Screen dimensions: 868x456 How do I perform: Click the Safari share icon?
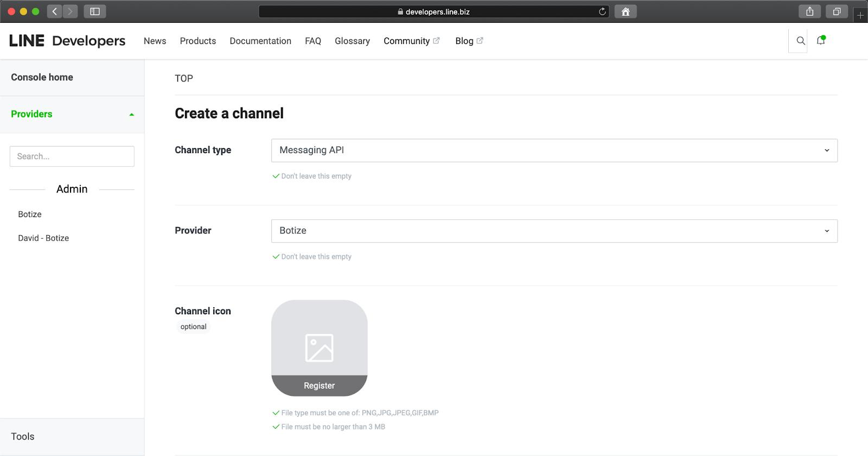tap(810, 11)
